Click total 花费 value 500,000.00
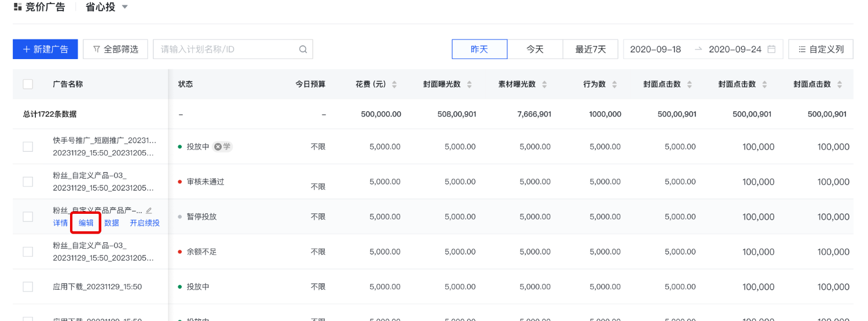 [x=381, y=114]
